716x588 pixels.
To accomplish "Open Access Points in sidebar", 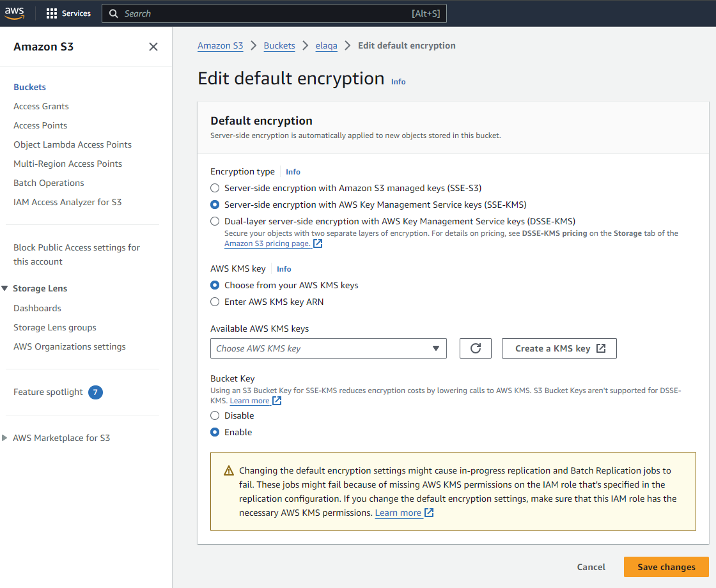I will click(x=40, y=125).
